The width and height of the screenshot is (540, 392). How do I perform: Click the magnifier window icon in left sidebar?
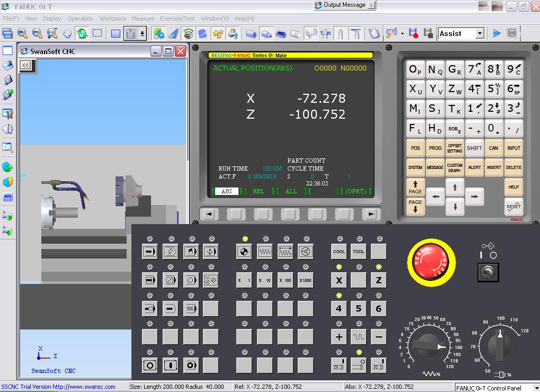click(x=7, y=147)
